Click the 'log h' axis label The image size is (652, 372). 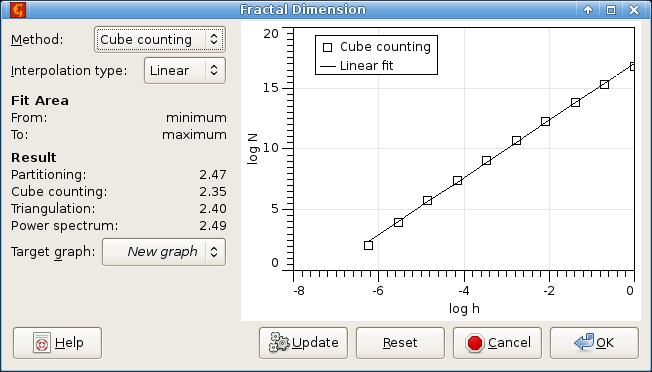click(x=464, y=309)
